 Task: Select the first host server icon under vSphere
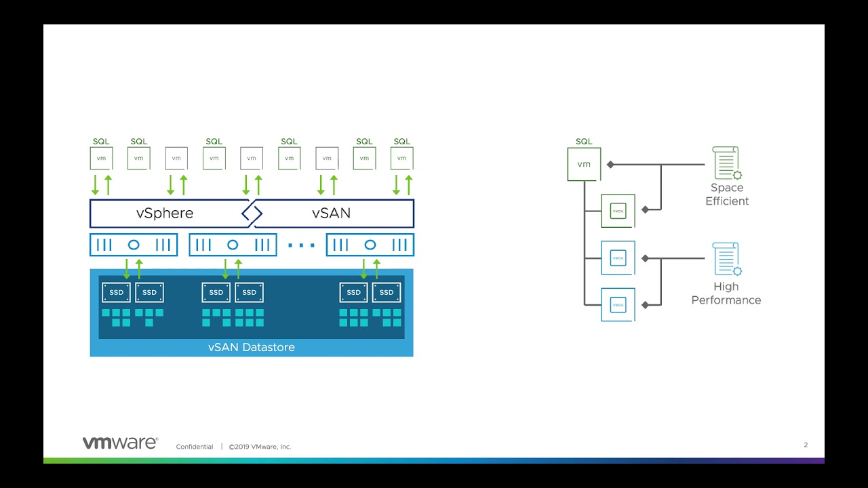(x=134, y=245)
